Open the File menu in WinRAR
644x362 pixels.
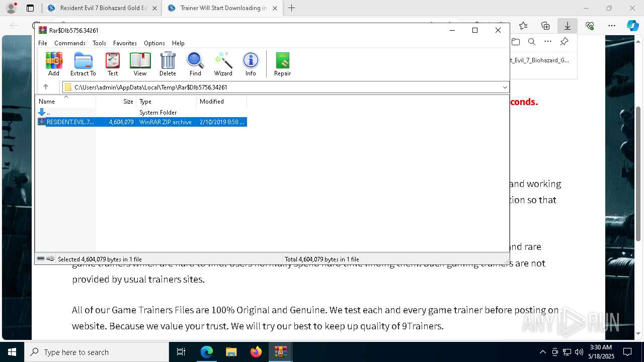click(x=43, y=43)
